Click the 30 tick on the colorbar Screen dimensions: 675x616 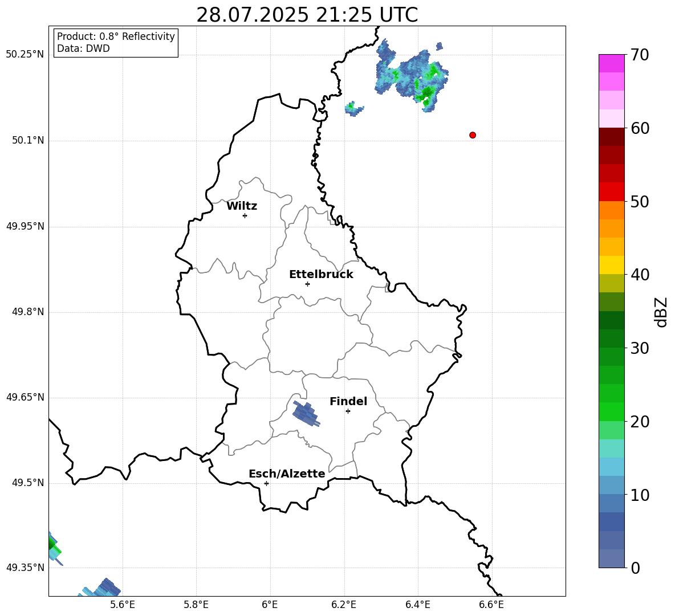tap(640, 348)
